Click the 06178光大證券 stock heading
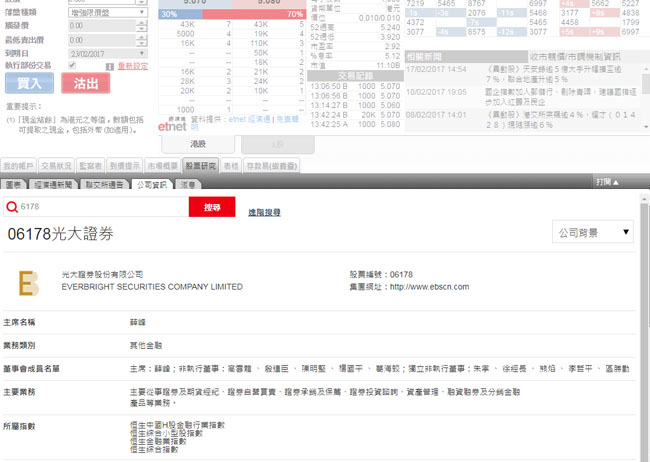This screenshot has height=462, width=650. tap(61, 234)
